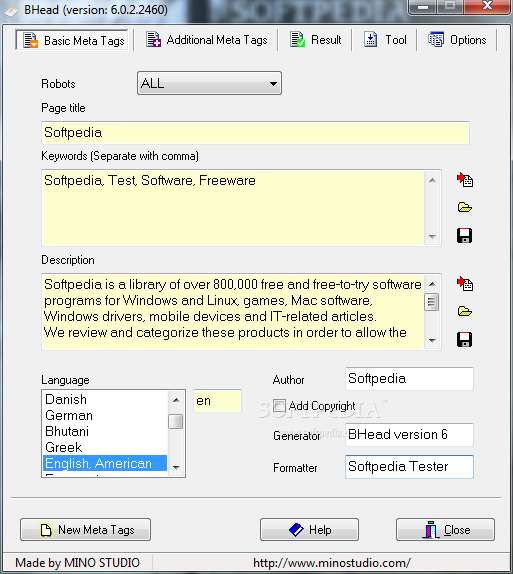Switch to the Options tab
This screenshot has width=513, height=574.
coord(457,40)
